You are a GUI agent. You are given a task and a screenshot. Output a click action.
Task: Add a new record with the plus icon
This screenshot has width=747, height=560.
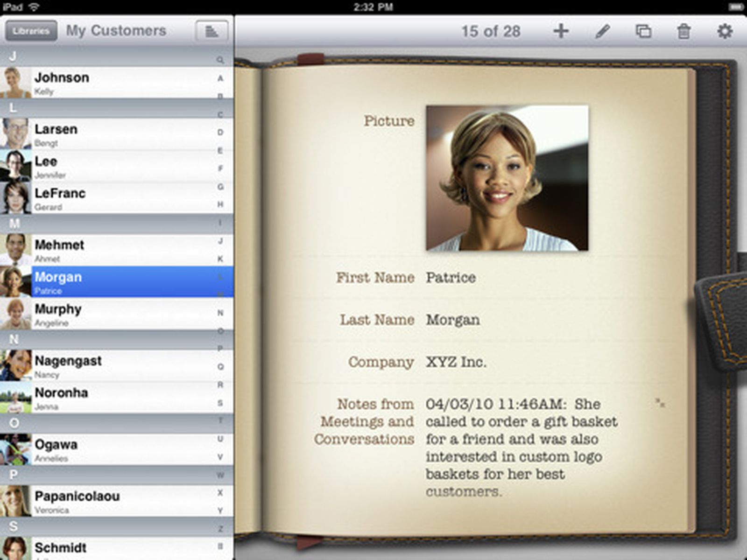(x=560, y=31)
